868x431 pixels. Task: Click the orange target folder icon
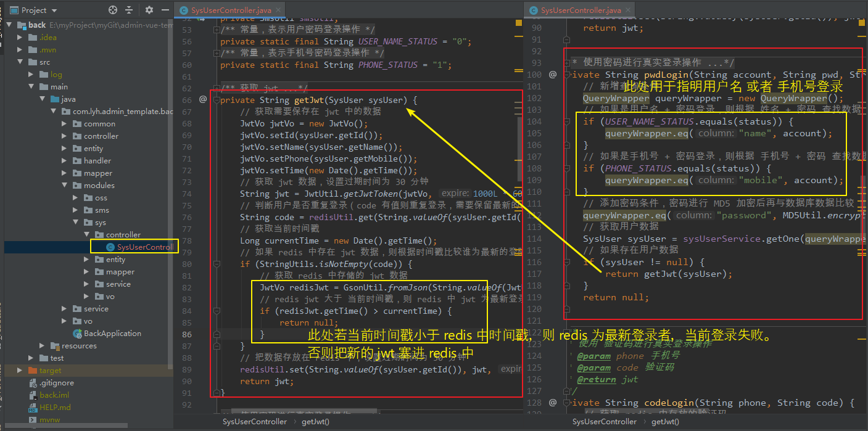(x=33, y=370)
